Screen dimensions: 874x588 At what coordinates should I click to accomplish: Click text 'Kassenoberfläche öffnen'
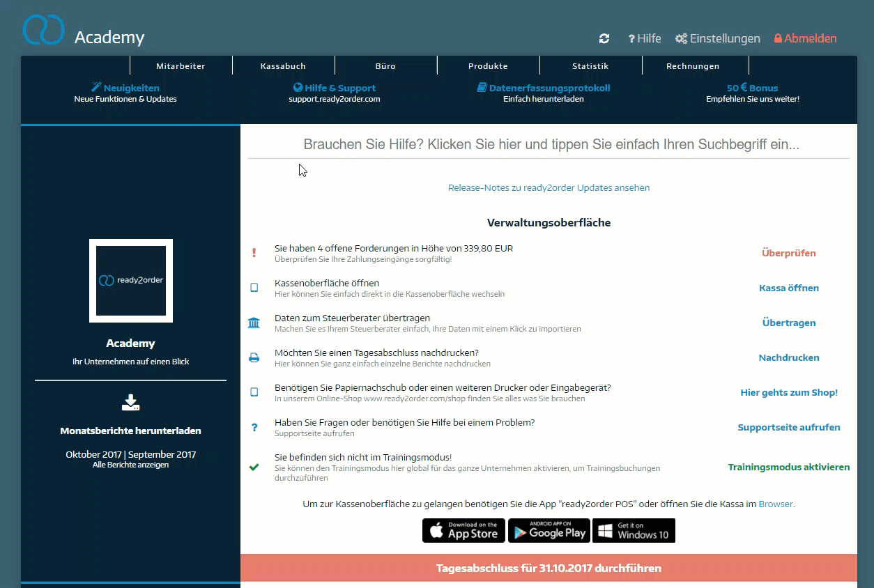327,283
